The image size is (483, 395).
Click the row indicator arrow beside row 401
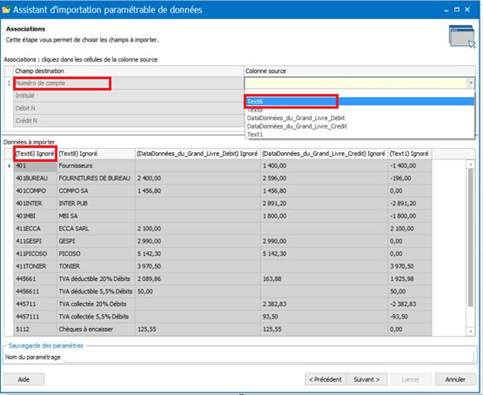(9, 166)
